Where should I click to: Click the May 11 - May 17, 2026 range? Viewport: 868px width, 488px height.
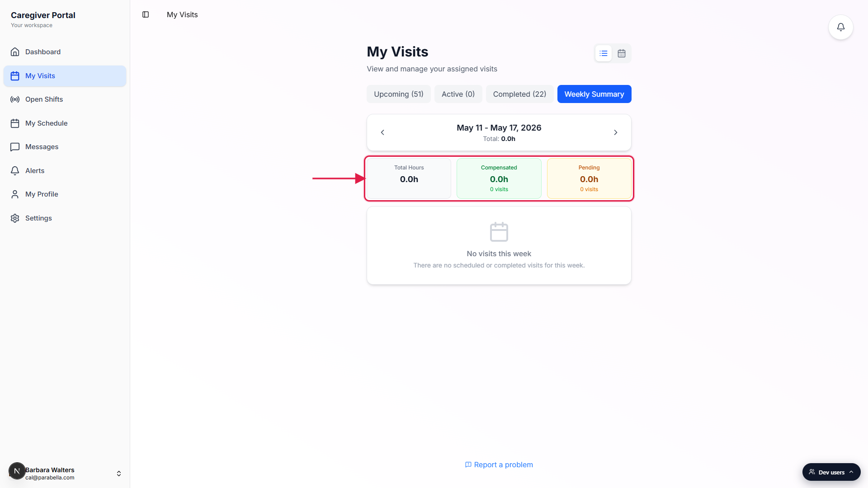pos(499,128)
